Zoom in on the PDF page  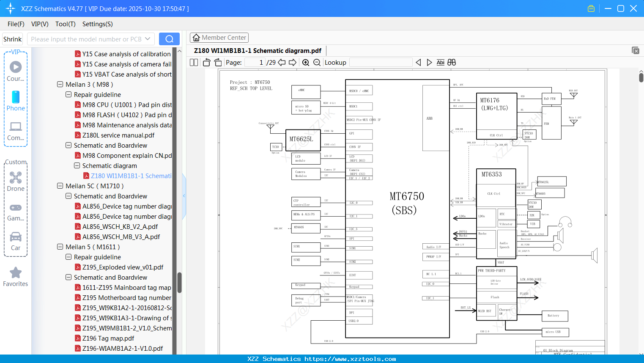[x=305, y=62]
